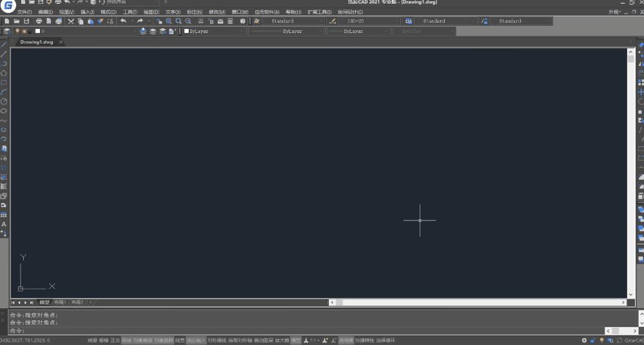Screen dimensions: 644x345
Task: Open settings gear in status bar
Action: 585,340
